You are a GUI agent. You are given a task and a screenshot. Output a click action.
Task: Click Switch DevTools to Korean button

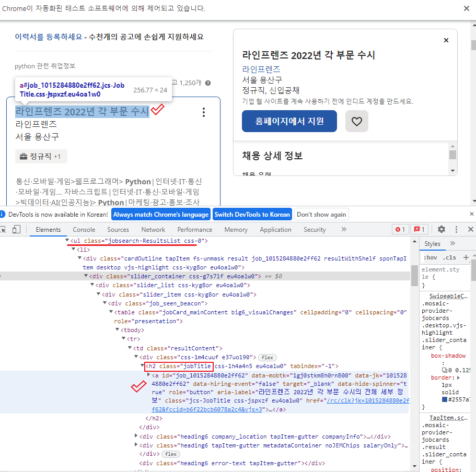pos(252,215)
